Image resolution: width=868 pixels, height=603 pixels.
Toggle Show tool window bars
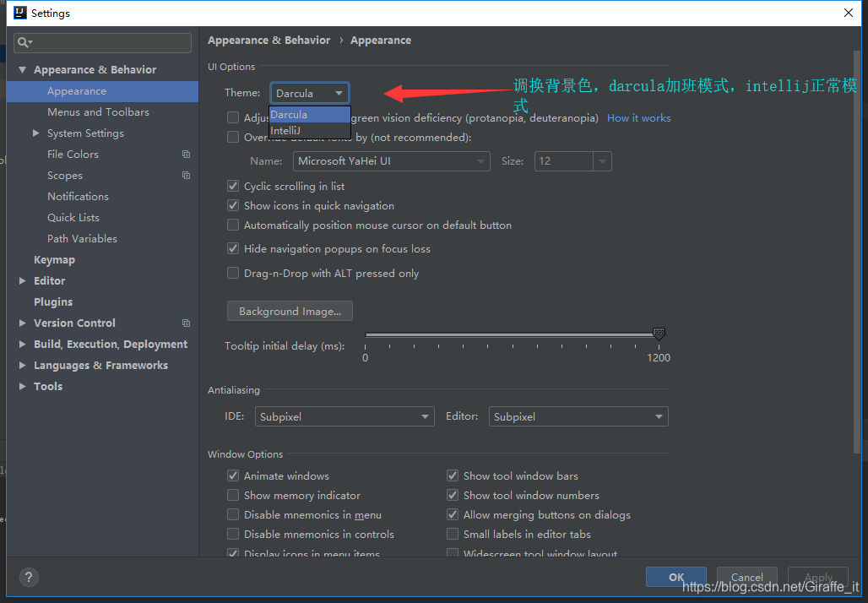pyautogui.click(x=453, y=475)
